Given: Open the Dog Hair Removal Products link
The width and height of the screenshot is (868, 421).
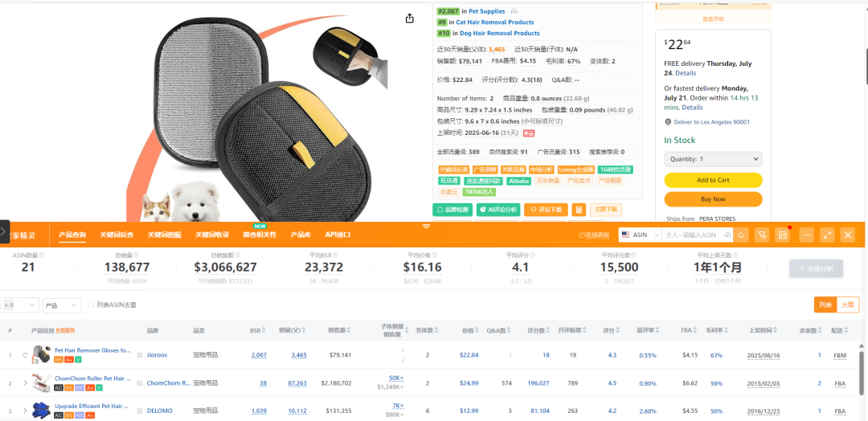Looking at the screenshot, I should click(x=497, y=33).
